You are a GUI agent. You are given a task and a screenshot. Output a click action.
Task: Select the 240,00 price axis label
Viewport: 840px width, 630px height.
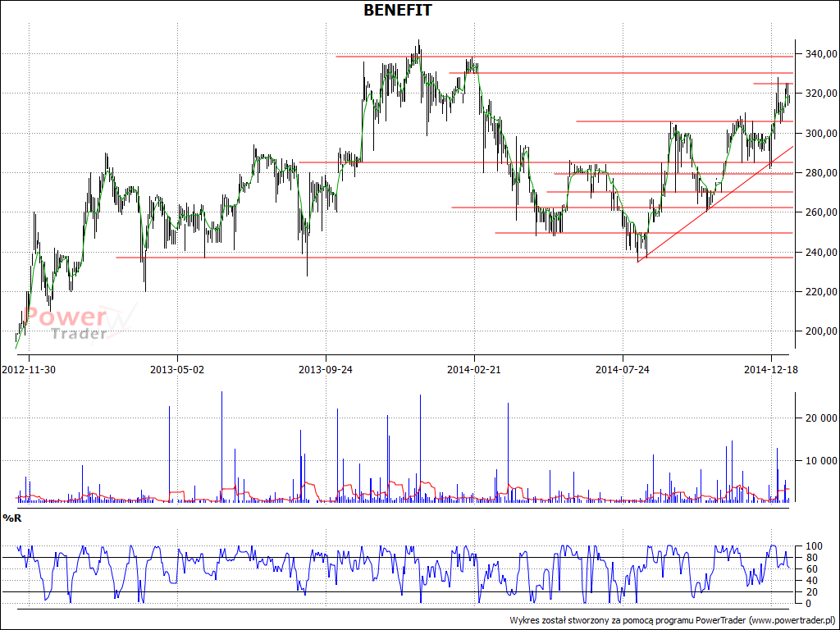[x=821, y=253]
